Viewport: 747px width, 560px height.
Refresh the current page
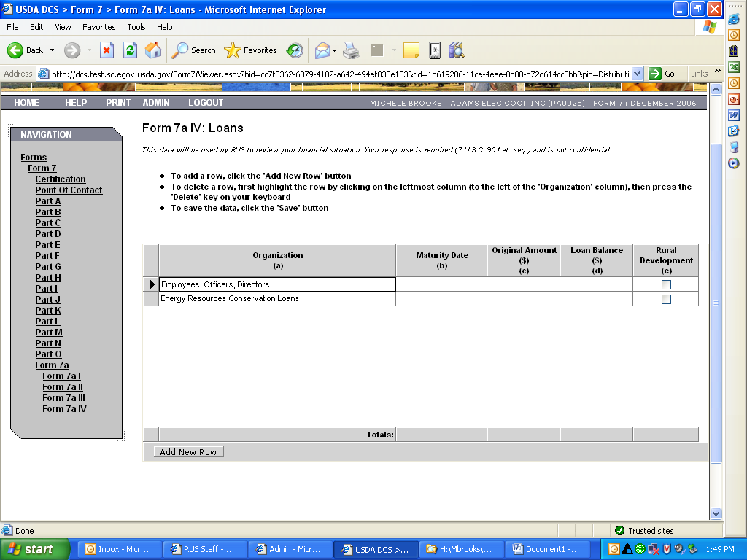point(130,50)
